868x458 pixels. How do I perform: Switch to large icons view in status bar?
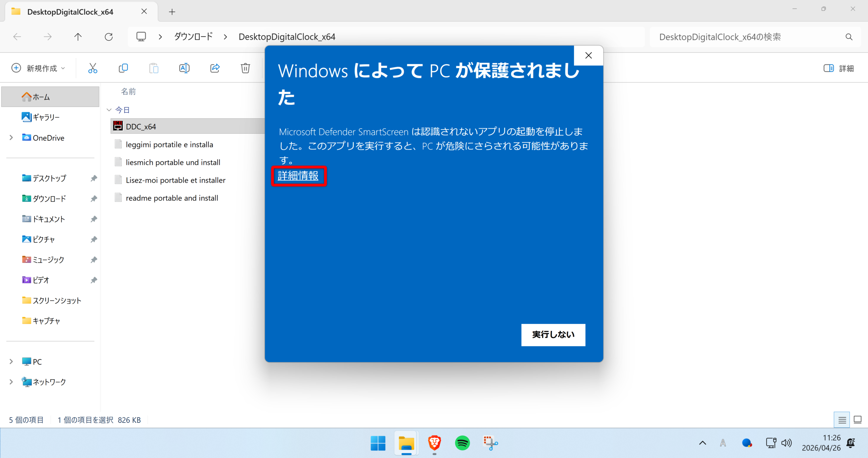point(857,420)
